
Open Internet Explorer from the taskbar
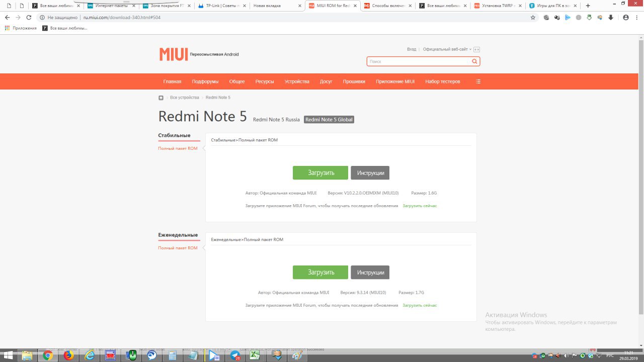coord(90,355)
